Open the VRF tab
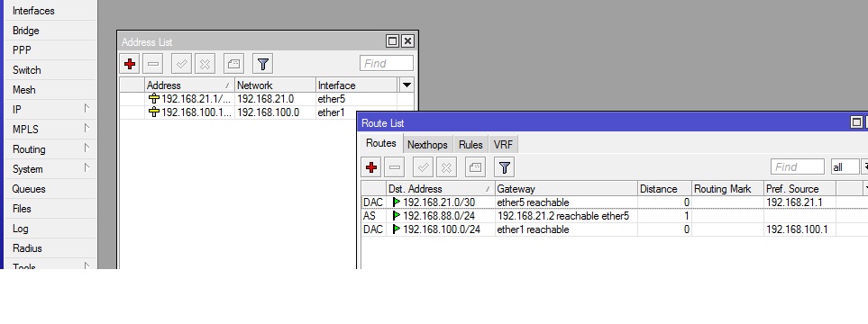868x324 pixels. (503, 145)
